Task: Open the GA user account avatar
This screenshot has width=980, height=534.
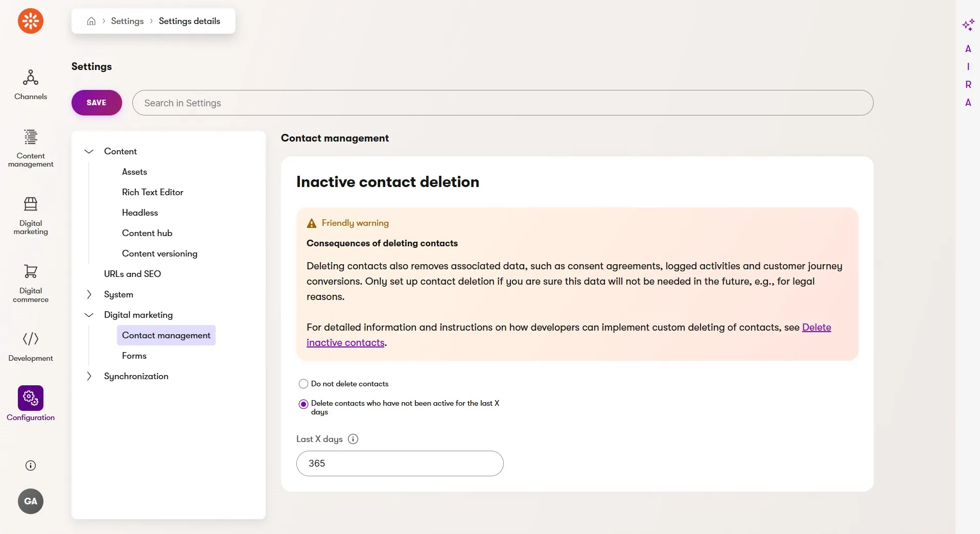Action: 31,501
